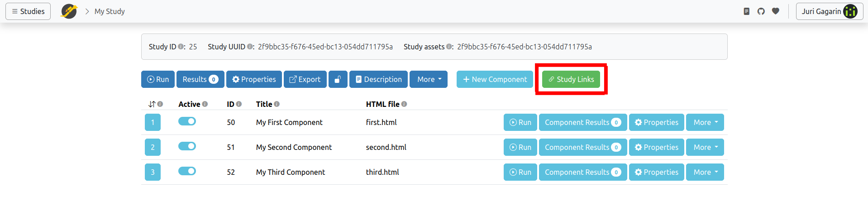Click the Study assets info icon
The image size is (868, 197).
[x=449, y=47]
